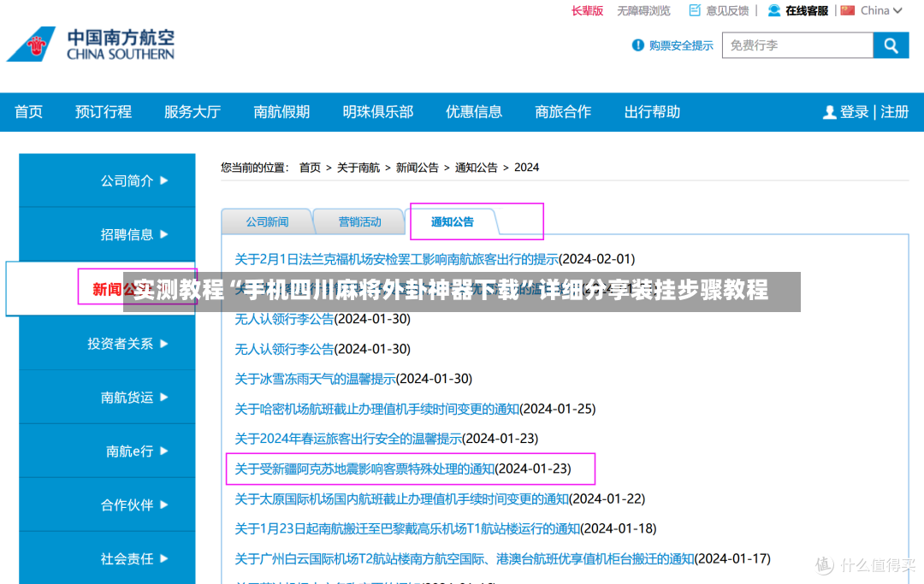This screenshot has height=584, width=924.
Task: Open 出行帮助 navigation menu
Action: [652, 112]
